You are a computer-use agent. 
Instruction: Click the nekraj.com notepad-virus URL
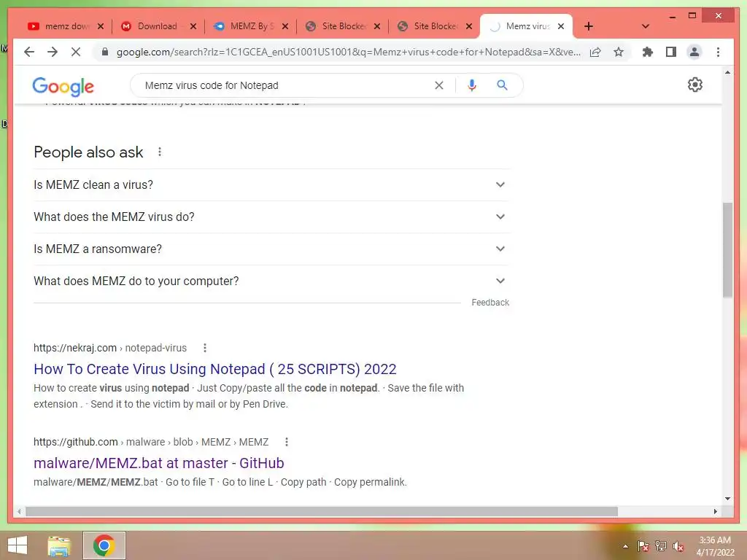[110, 348]
